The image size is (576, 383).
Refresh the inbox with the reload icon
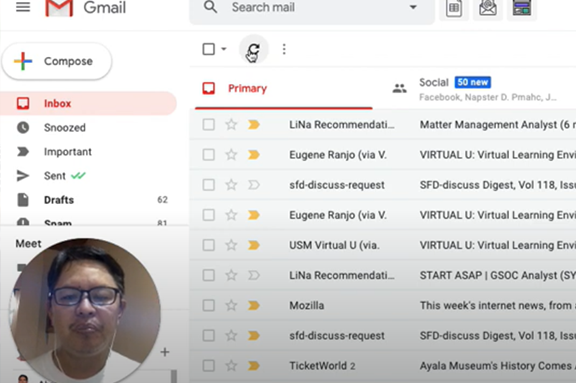253,49
